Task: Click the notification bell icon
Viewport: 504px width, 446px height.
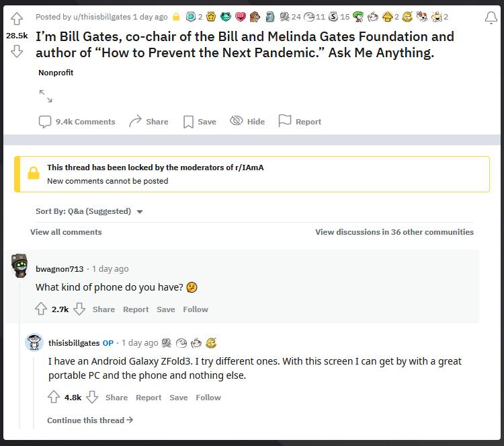Action: (x=491, y=17)
